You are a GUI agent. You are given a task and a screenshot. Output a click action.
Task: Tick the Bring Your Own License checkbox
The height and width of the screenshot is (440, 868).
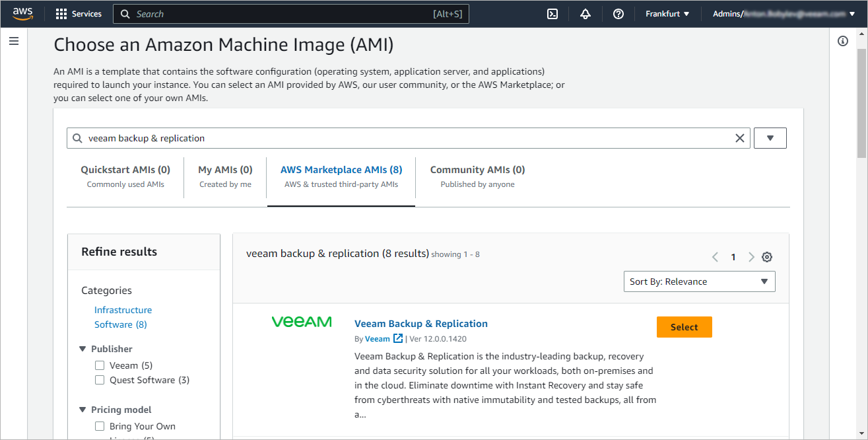coord(100,426)
